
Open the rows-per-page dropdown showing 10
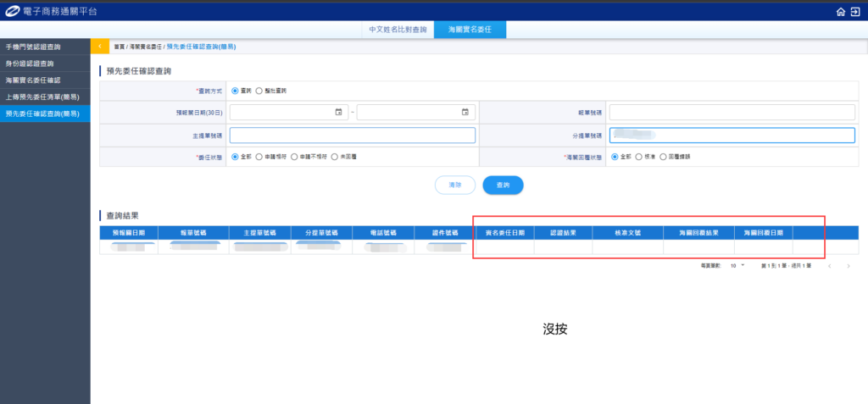tap(737, 266)
